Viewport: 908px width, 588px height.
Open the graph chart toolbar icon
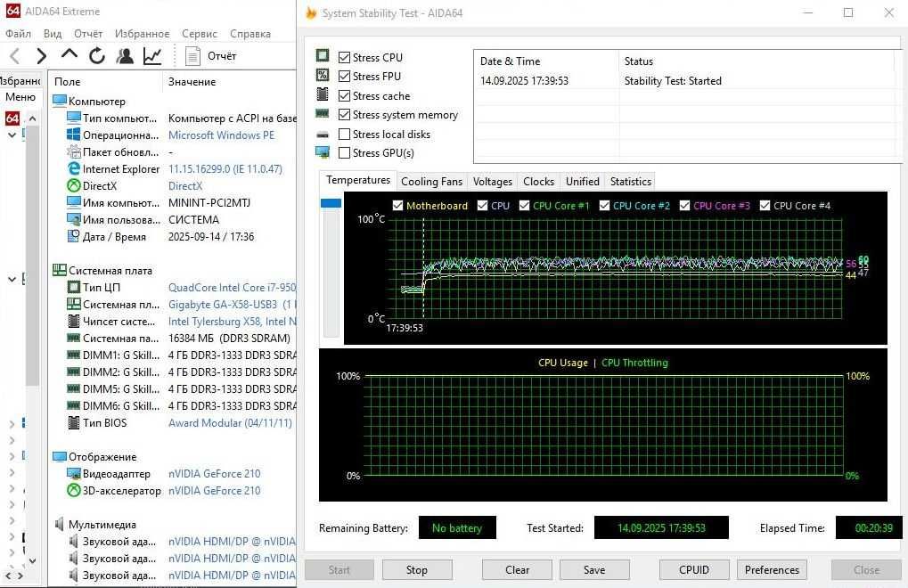coord(152,56)
